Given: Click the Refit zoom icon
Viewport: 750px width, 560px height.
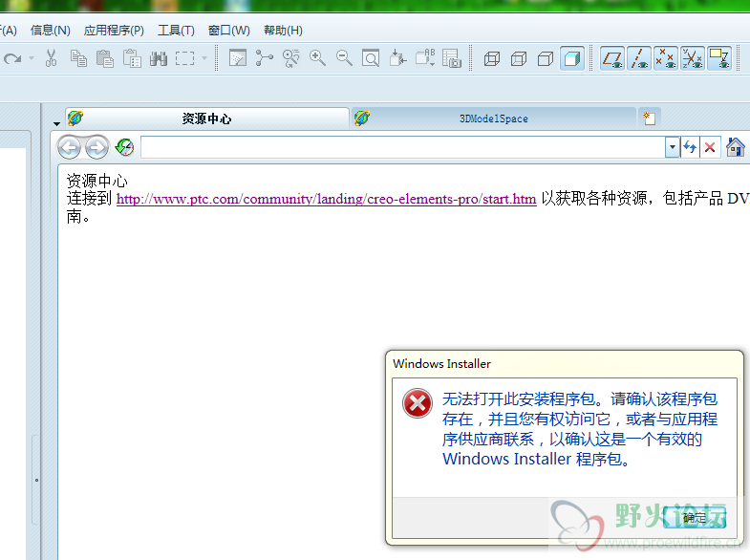Looking at the screenshot, I should 370,58.
